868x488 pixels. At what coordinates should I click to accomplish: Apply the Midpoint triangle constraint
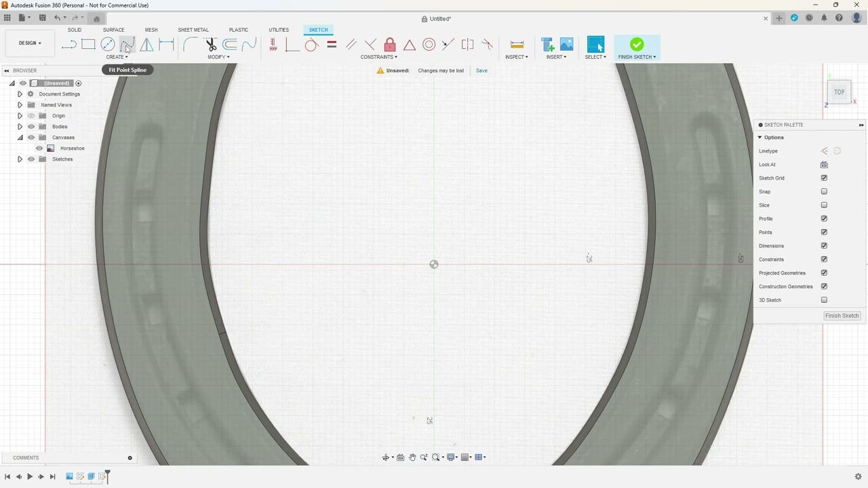tap(410, 45)
